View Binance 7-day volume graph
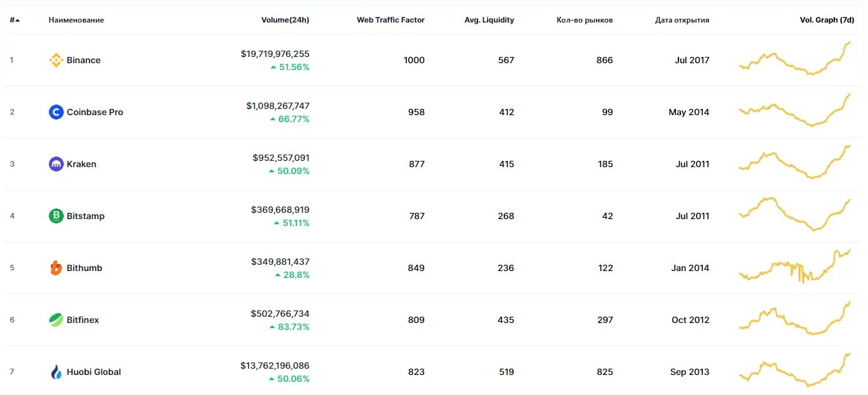 795,60
